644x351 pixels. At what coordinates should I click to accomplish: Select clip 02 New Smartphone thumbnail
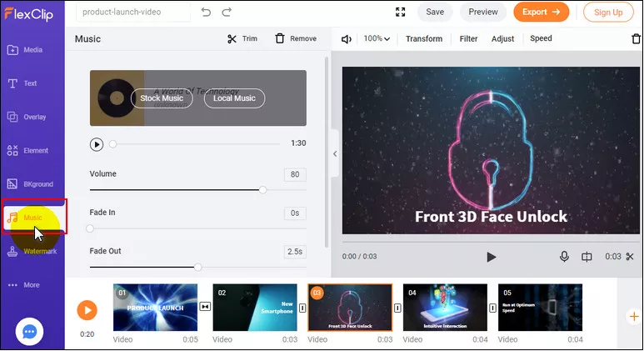click(255, 308)
